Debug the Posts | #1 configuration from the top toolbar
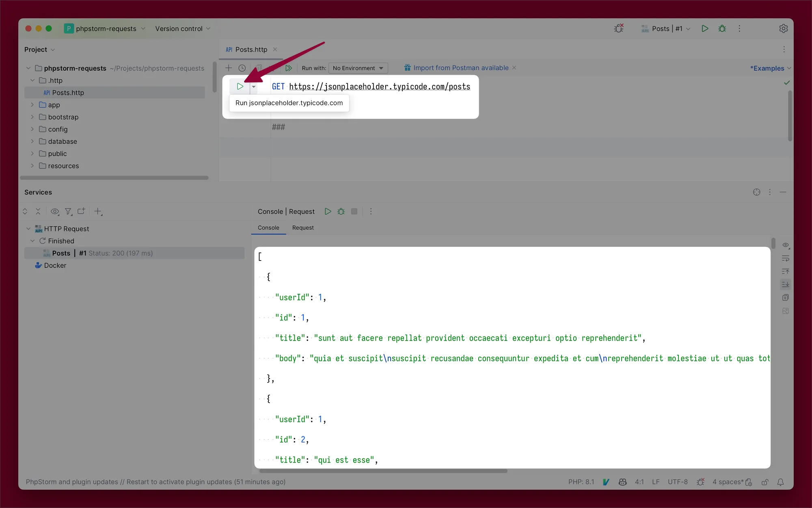The image size is (812, 508). [x=722, y=28]
